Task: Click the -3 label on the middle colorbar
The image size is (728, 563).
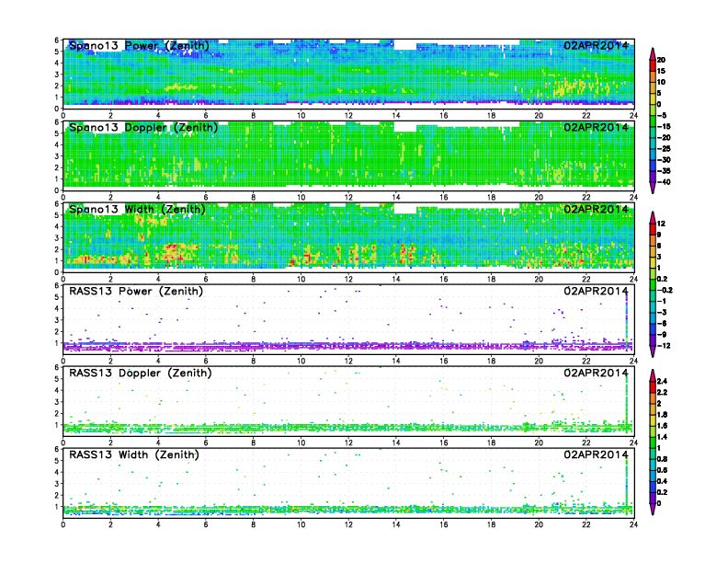Action: 662,312
